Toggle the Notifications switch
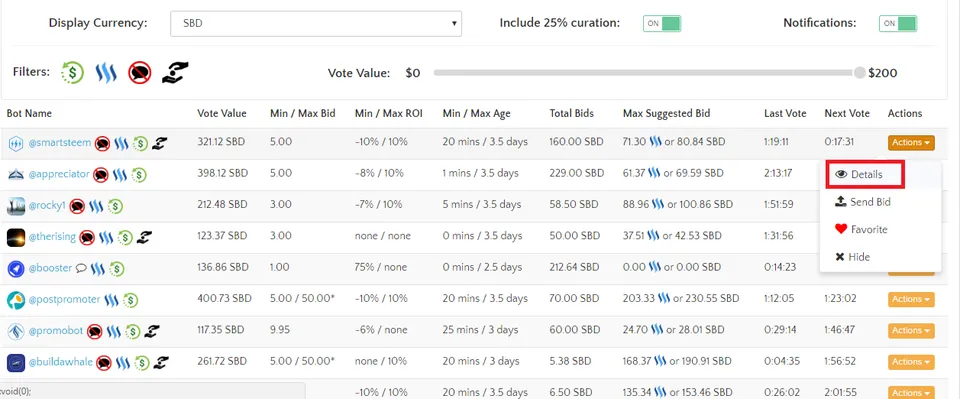This screenshot has width=960, height=399. pyautogui.click(x=898, y=23)
